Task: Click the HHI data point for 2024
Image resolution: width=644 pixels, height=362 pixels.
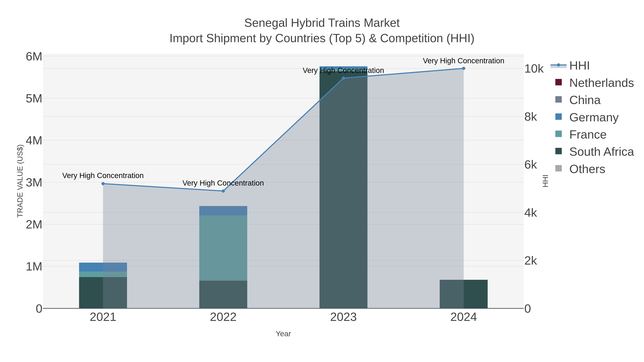Action: pyautogui.click(x=464, y=68)
